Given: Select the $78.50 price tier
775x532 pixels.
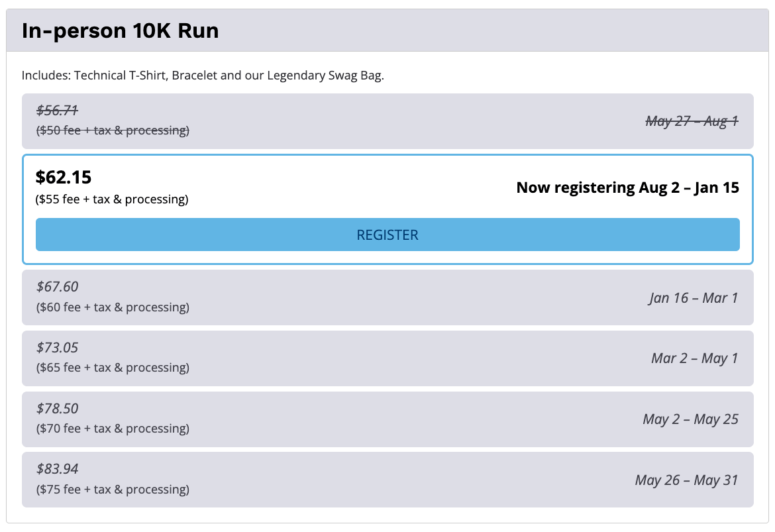Looking at the screenshot, I should pyautogui.click(x=57, y=409).
